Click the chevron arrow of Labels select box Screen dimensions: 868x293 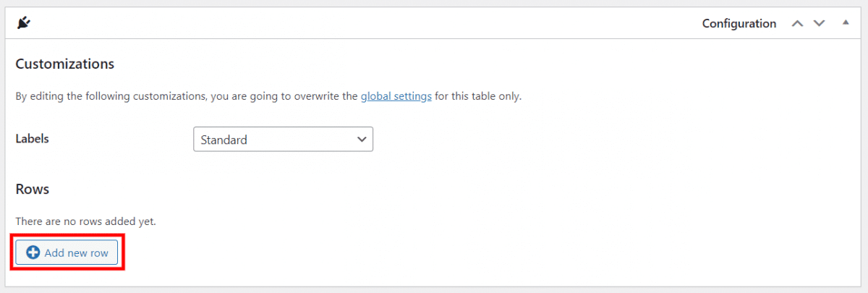[x=362, y=140]
